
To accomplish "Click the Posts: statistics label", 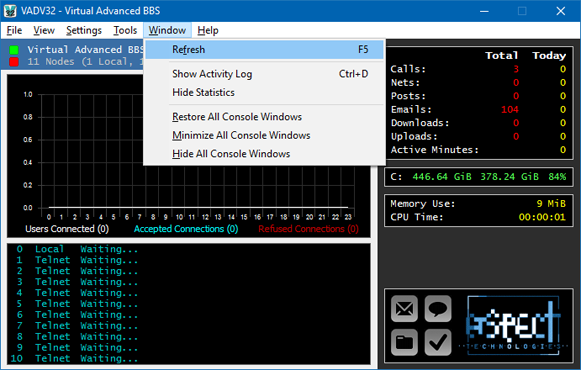I will pyautogui.click(x=408, y=96).
